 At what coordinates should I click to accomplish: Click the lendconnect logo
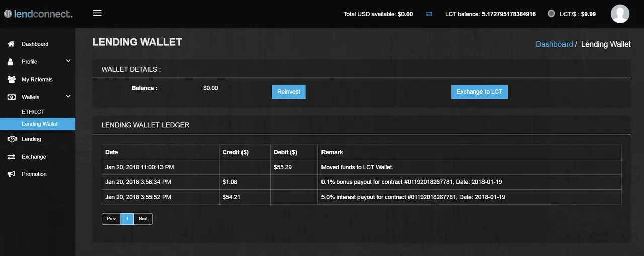38,14
